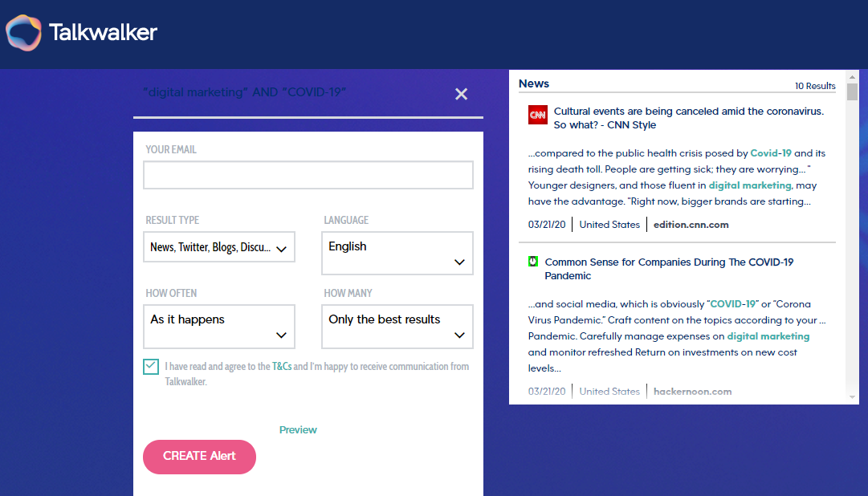Open the CNN Style cultural events article
The image size is (868, 496).
point(689,118)
